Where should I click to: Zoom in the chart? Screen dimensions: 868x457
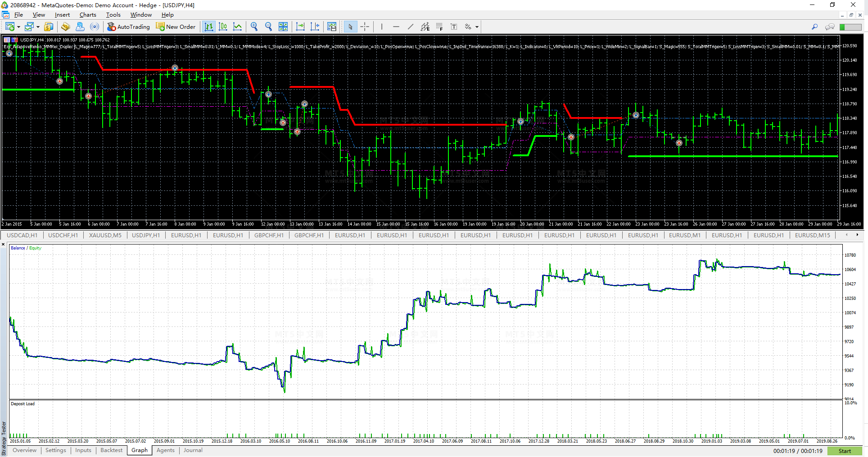pyautogui.click(x=254, y=27)
